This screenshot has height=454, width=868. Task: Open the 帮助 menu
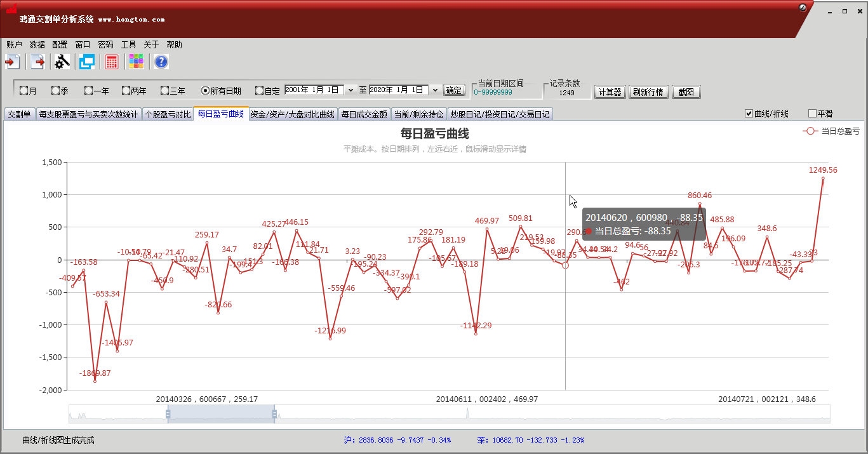pyautogui.click(x=174, y=44)
